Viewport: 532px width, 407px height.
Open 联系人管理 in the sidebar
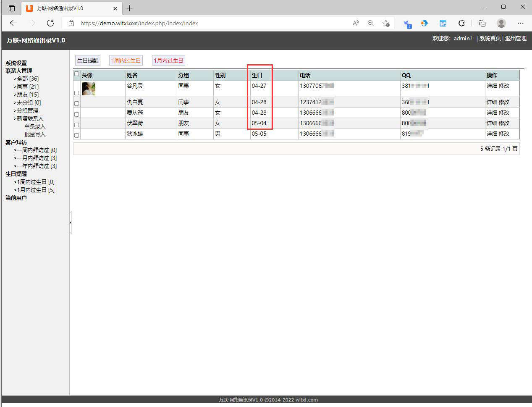point(18,71)
